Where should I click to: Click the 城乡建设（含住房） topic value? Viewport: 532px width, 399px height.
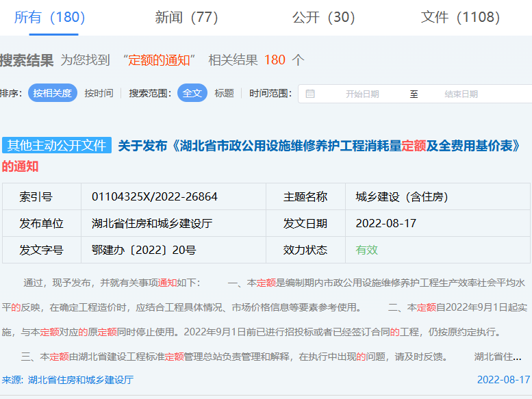coord(402,197)
